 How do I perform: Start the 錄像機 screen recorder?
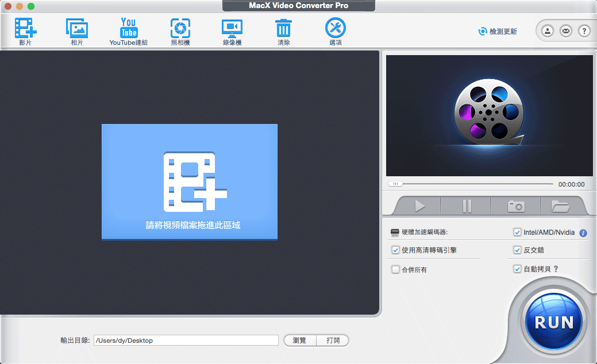232,32
